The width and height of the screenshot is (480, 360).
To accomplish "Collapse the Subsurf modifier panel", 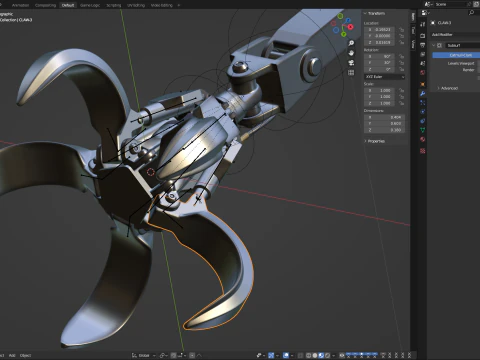I will (x=434, y=45).
